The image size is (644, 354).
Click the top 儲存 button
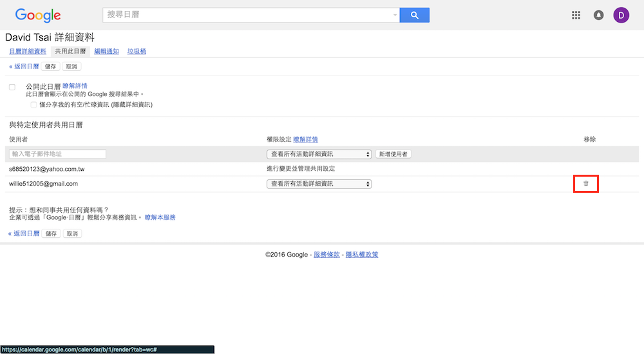click(51, 66)
